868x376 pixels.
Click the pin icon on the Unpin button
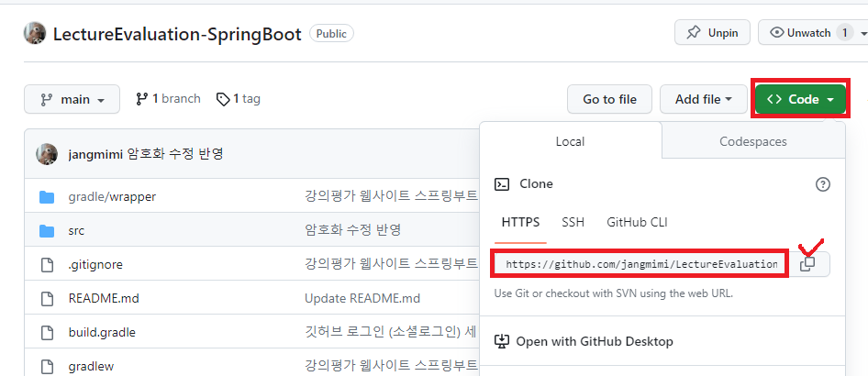pyautogui.click(x=693, y=33)
